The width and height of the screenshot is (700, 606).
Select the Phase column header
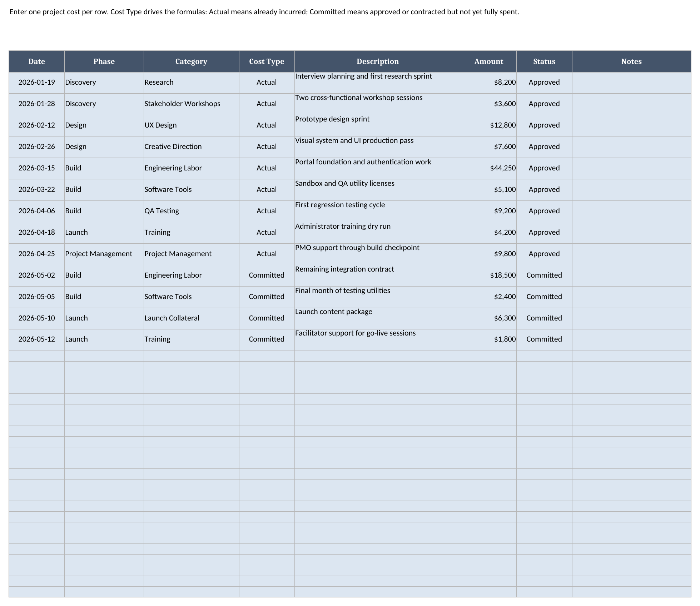click(x=104, y=61)
